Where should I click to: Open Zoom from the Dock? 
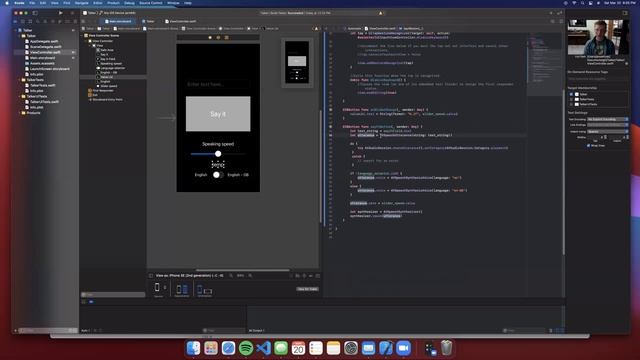tap(403, 348)
